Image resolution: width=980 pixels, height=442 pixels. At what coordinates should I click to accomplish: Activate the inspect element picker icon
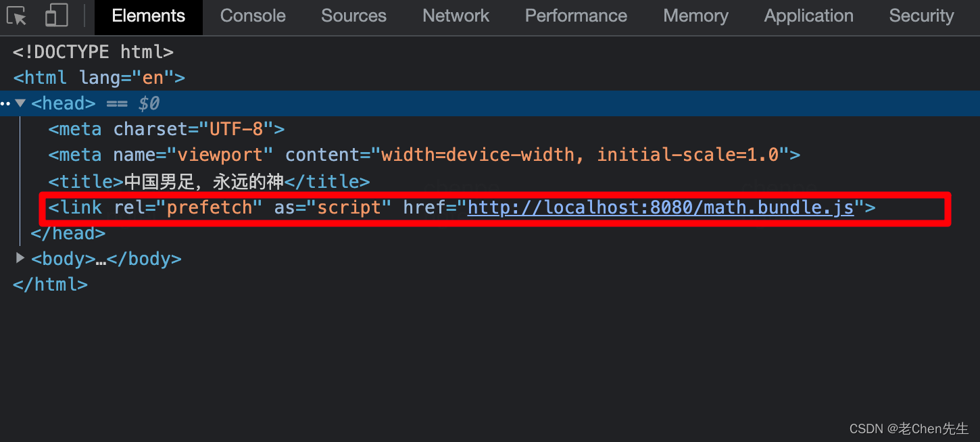(x=17, y=16)
